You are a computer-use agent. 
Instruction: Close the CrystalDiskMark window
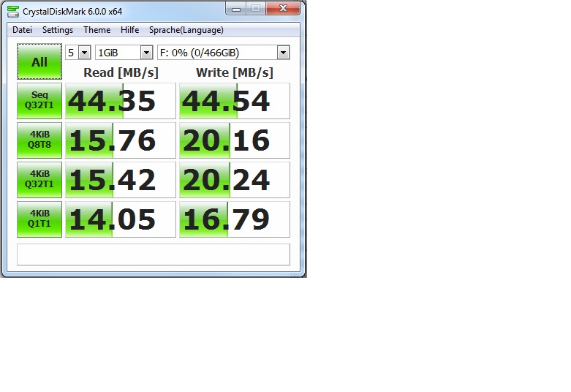pyautogui.click(x=284, y=8)
